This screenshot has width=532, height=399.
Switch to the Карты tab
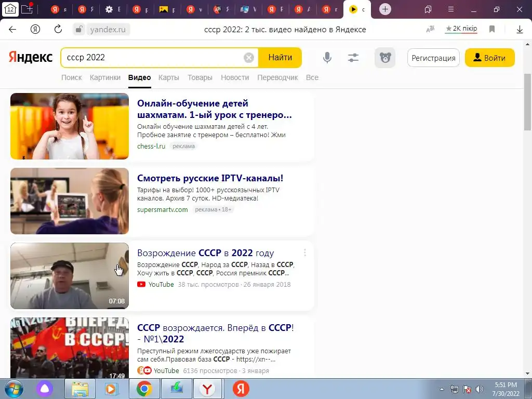coord(169,77)
